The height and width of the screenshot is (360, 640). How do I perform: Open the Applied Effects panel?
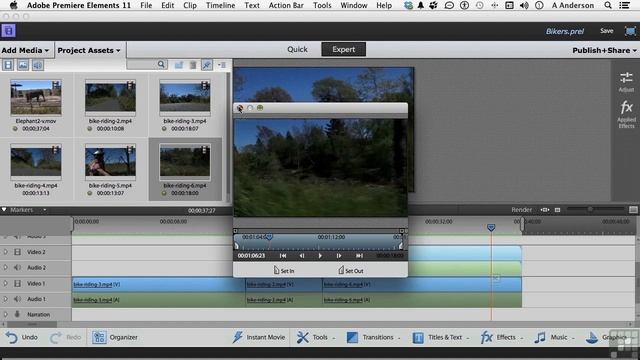pyautogui.click(x=626, y=114)
